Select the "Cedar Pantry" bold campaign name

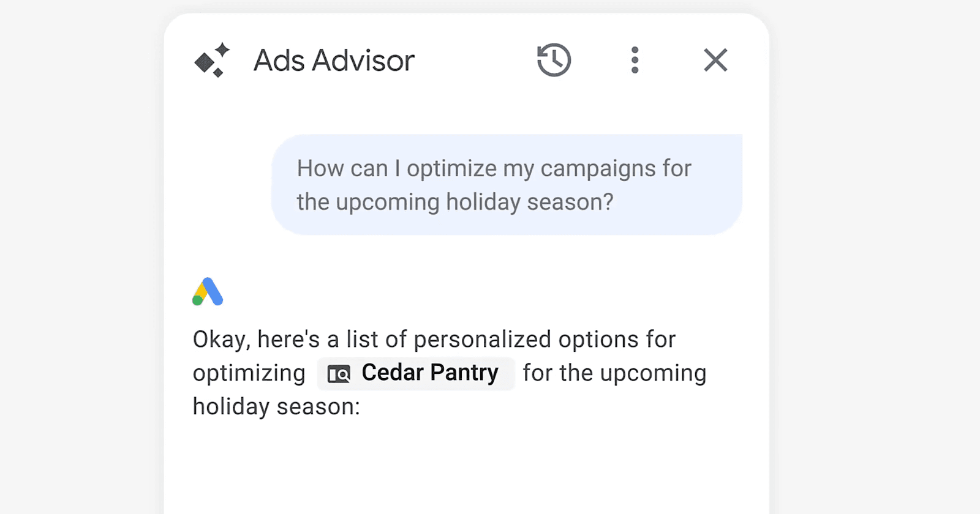coord(430,373)
